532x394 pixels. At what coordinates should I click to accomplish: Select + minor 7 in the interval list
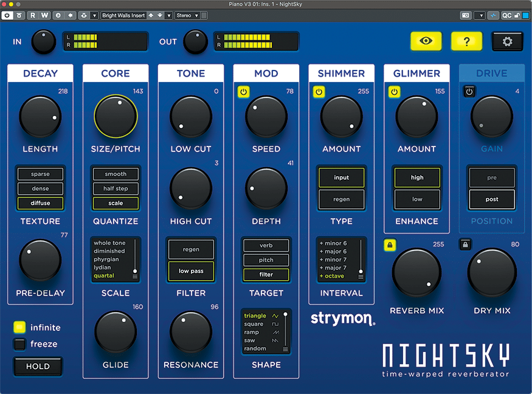(333, 260)
